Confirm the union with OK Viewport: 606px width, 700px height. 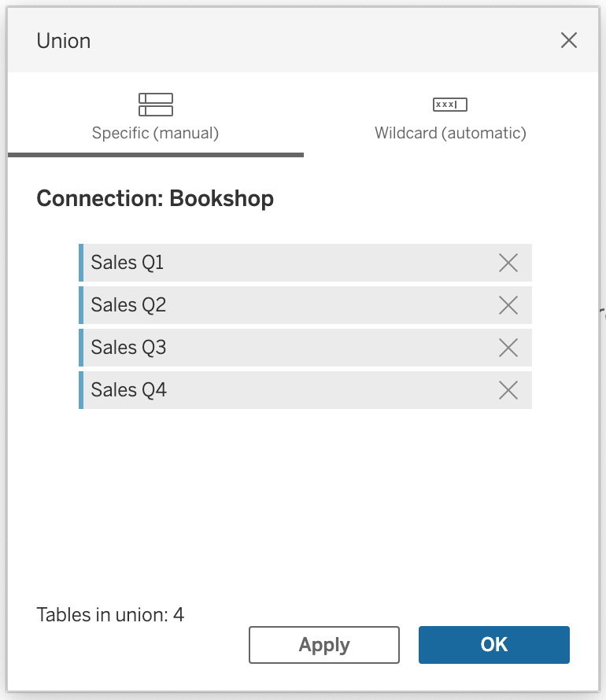493,645
